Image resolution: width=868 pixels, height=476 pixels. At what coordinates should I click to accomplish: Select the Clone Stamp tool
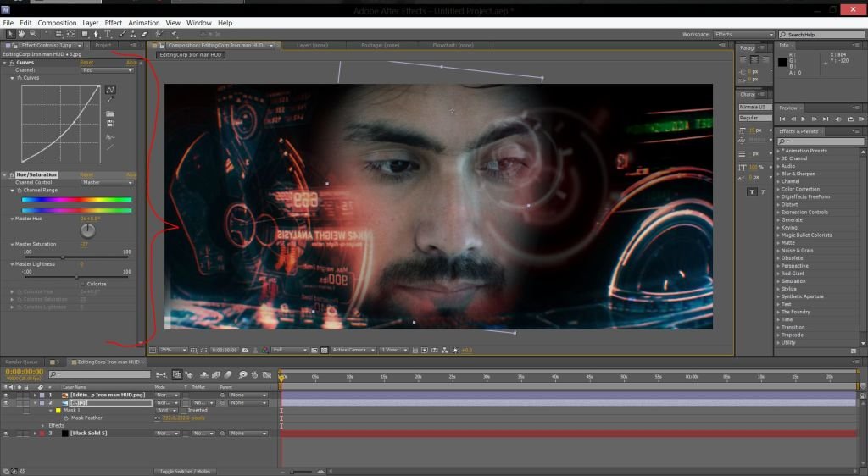point(133,34)
